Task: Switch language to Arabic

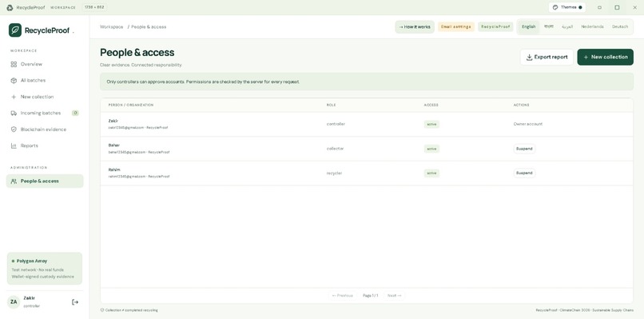Action: point(567,26)
